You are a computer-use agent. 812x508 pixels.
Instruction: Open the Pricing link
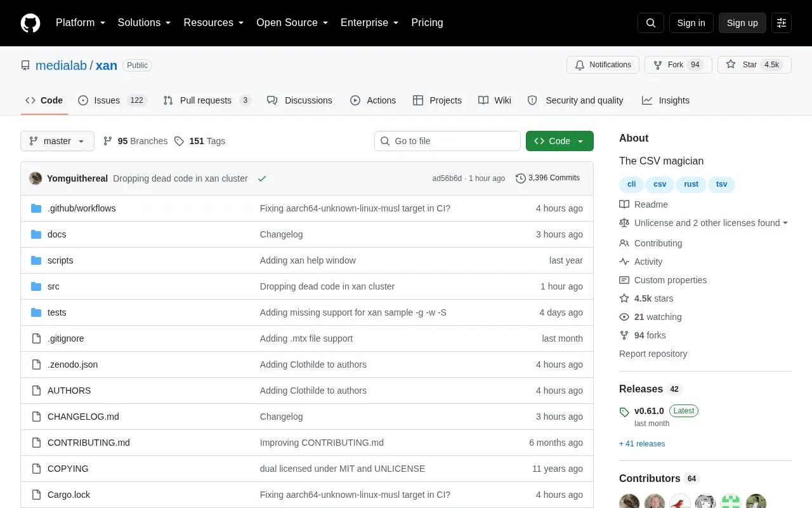pos(427,23)
